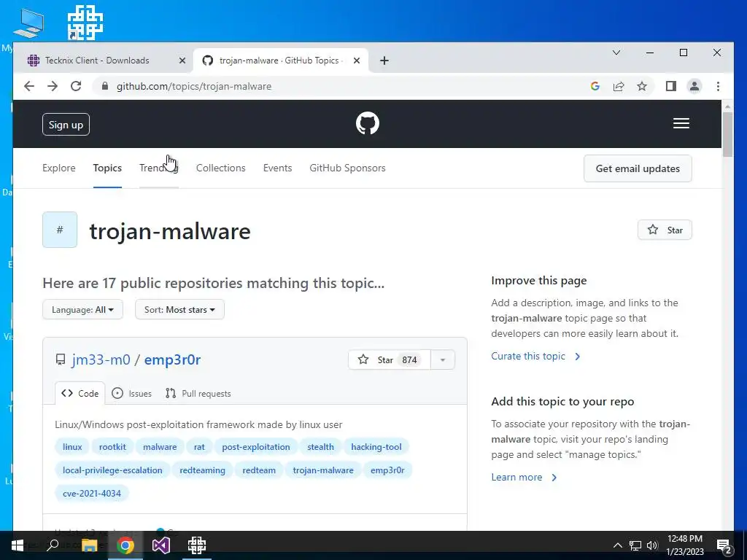747x560 pixels.
Task: Star the emp3r0r repository
Action: 390,359
